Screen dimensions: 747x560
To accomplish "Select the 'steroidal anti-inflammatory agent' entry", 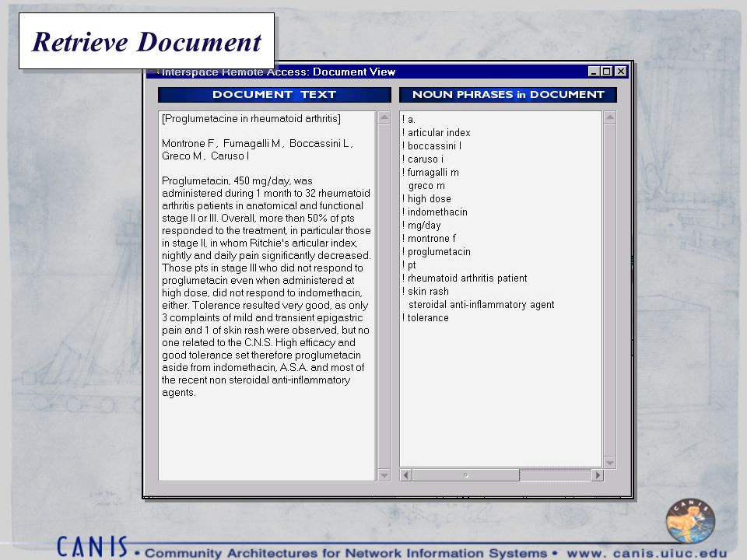I will tap(481, 305).
